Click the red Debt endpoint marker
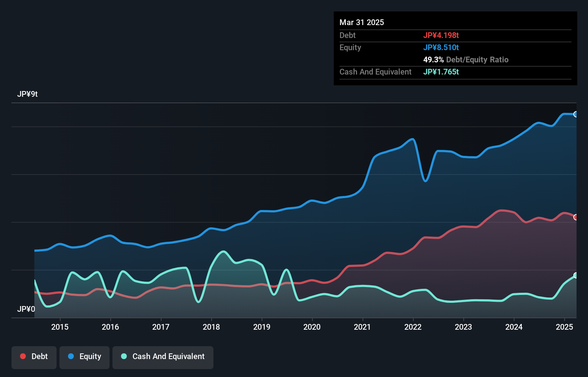Viewport: 588px width, 377px height. [576, 217]
